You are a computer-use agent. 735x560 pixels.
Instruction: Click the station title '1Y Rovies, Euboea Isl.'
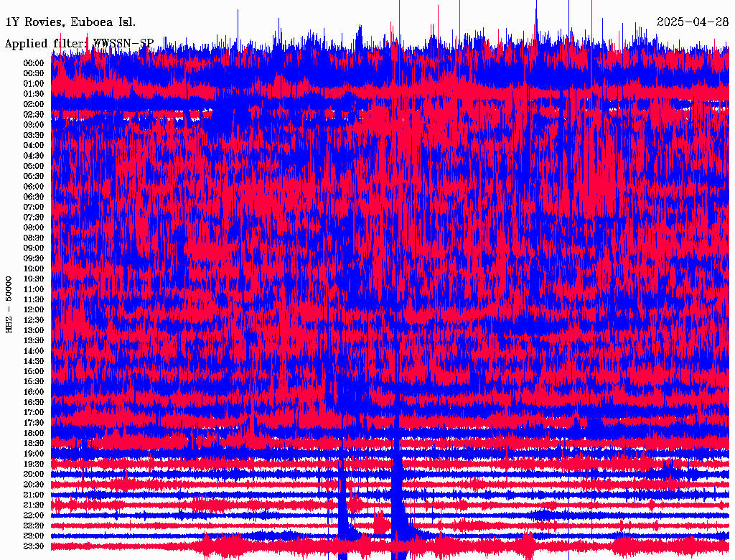pos(70,22)
